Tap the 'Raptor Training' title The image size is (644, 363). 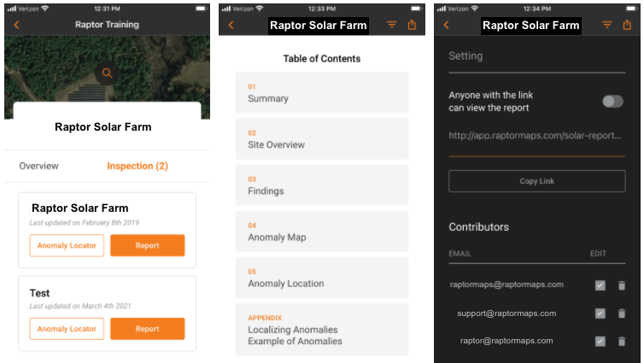tap(108, 25)
